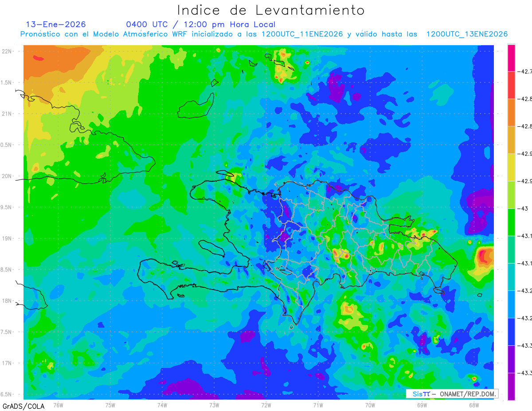
Task: Click the magenta swatch atop the color scale
Action: 511,57
